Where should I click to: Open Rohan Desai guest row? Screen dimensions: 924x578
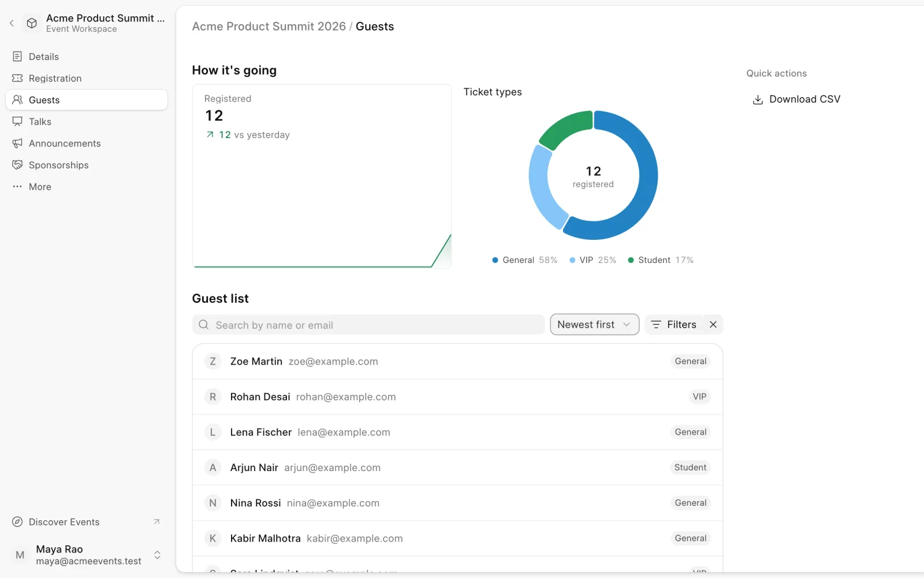(457, 397)
